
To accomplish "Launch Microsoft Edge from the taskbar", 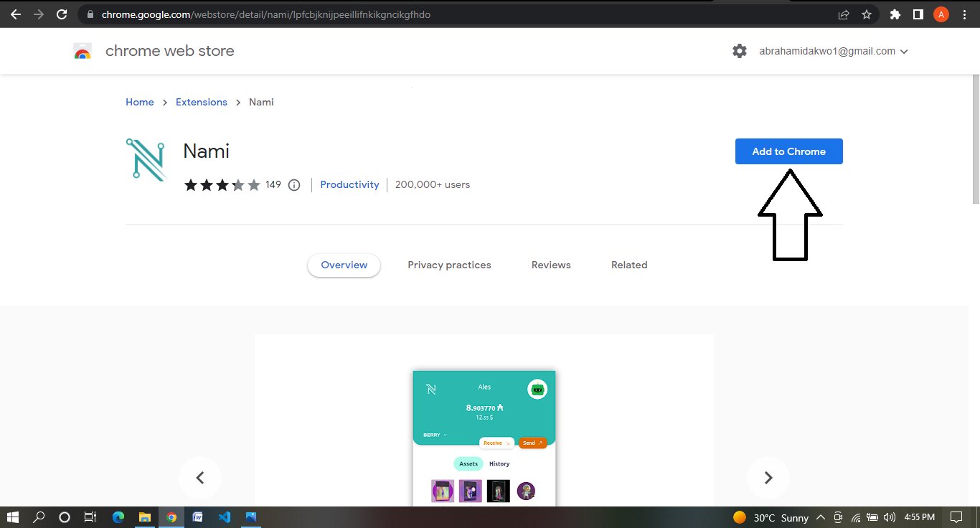I will click(x=118, y=517).
